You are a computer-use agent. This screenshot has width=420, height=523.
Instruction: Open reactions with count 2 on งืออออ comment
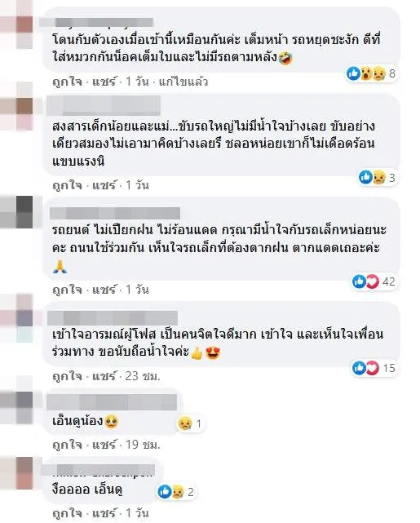tap(176, 492)
